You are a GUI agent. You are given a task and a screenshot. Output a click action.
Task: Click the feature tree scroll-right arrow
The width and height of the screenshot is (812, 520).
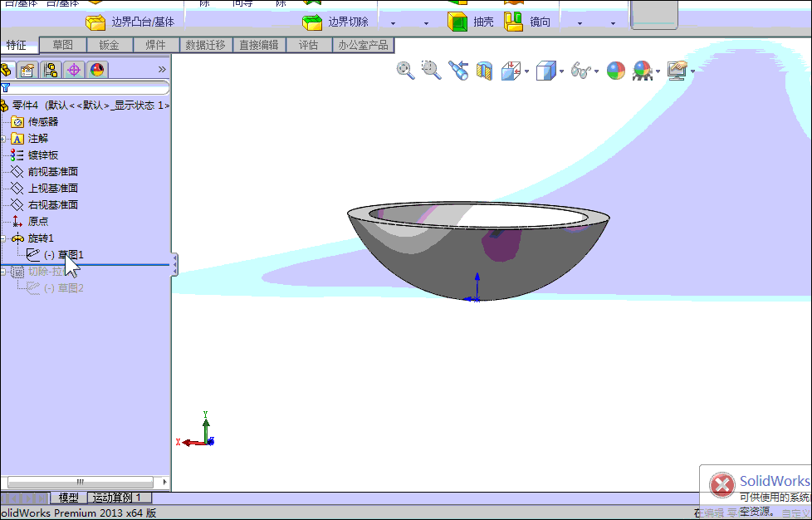coord(165,482)
